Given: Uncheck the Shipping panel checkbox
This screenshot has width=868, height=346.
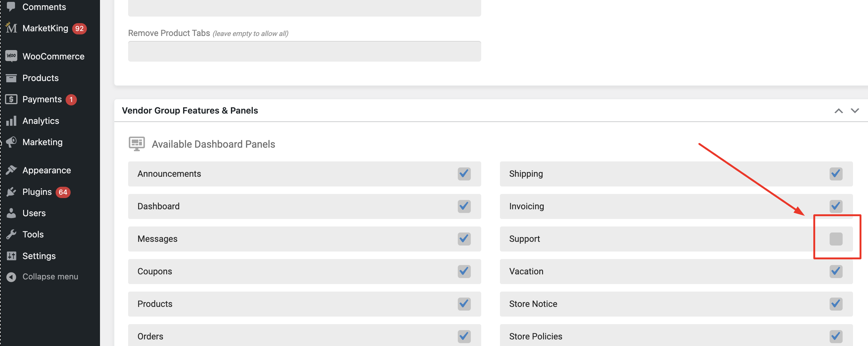Looking at the screenshot, I should 836,174.
